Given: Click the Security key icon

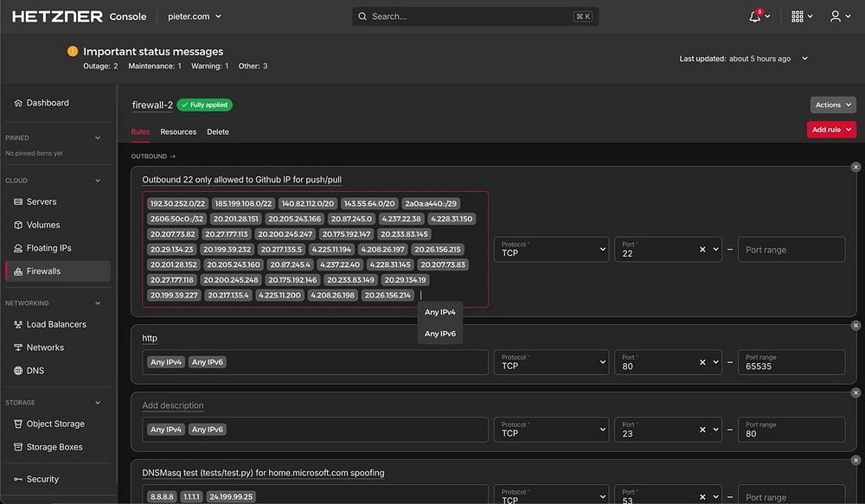Looking at the screenshot, I should point(18,479).
